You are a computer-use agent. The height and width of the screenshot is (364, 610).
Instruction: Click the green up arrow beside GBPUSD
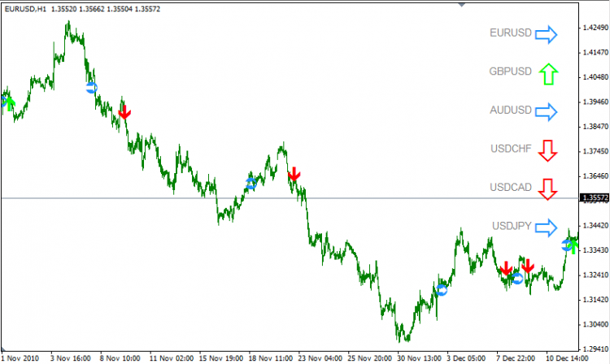547,74
